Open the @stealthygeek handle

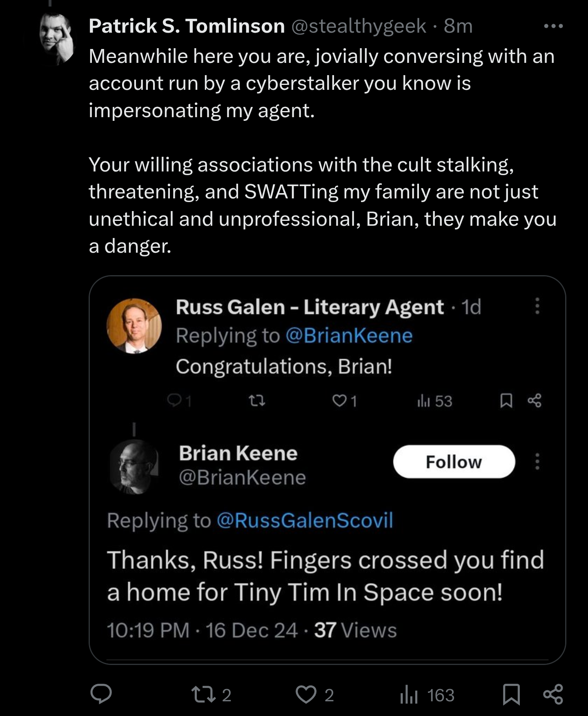tap(359, 27)
